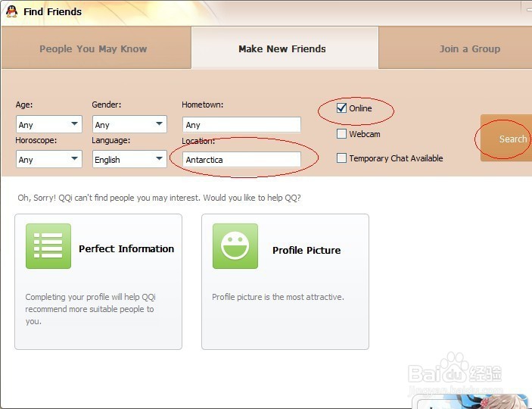Open the Perfect Information card title
The height and width of the screenshot is (409, 532).
pos(126,248)
